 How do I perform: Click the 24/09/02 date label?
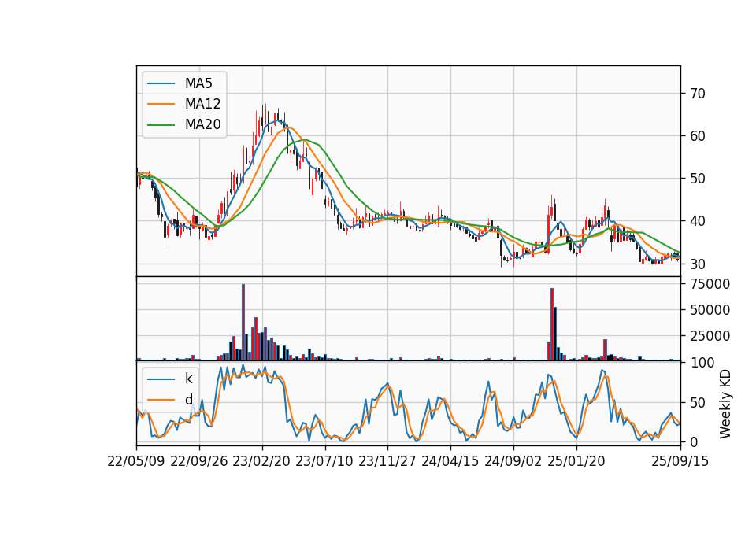pyautogui.click(x=513, y=461)
